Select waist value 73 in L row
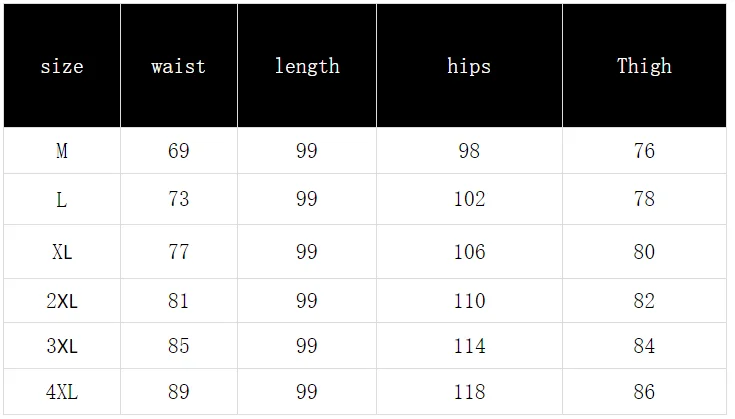 pos(178,199)
